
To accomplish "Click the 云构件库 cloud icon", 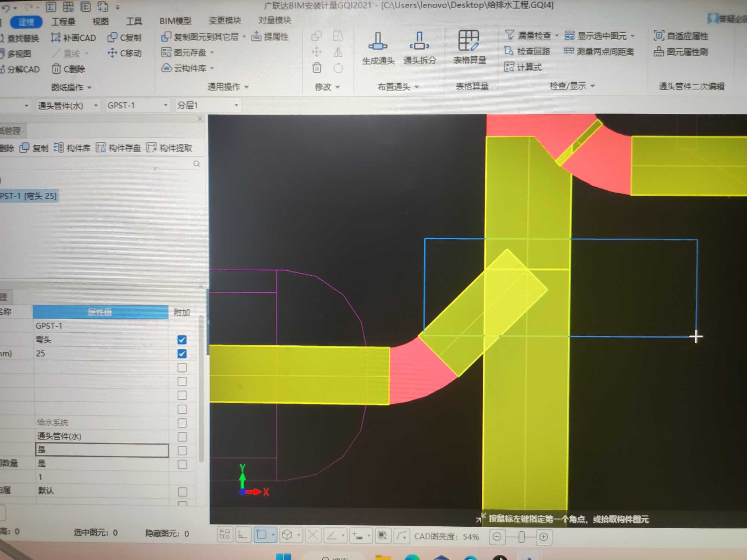I will click(166, 68).
